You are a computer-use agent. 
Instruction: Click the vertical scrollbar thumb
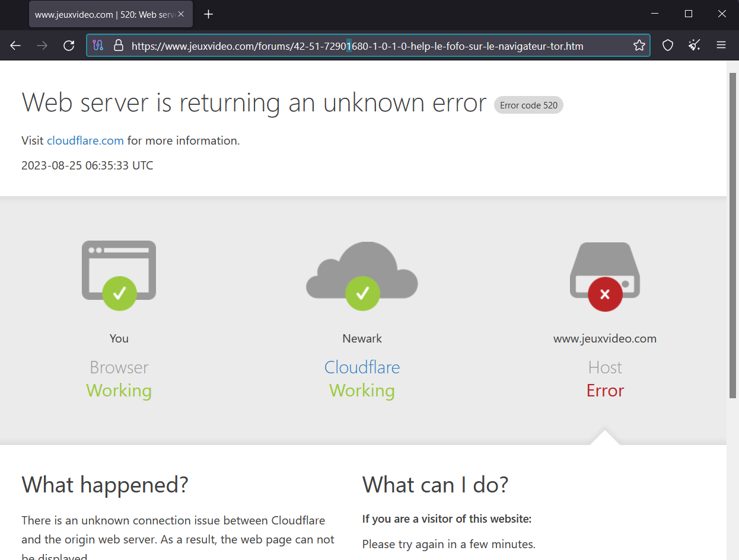(x=733, y=236)
